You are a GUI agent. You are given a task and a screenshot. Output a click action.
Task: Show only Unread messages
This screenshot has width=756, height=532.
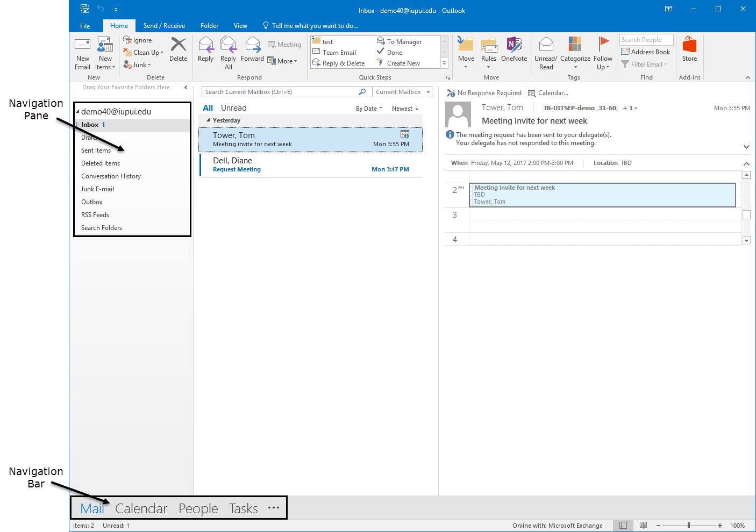233,108
